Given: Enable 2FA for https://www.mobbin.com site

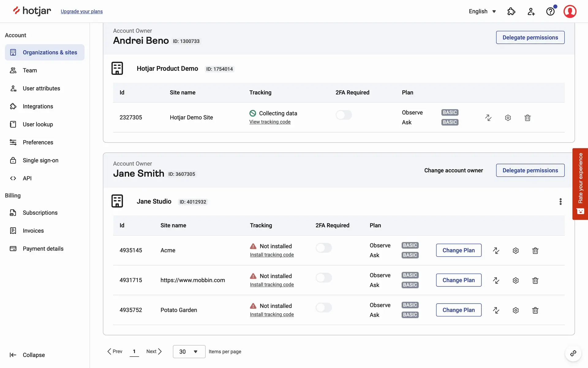Looking at the screenshot, I should [324, 278].
